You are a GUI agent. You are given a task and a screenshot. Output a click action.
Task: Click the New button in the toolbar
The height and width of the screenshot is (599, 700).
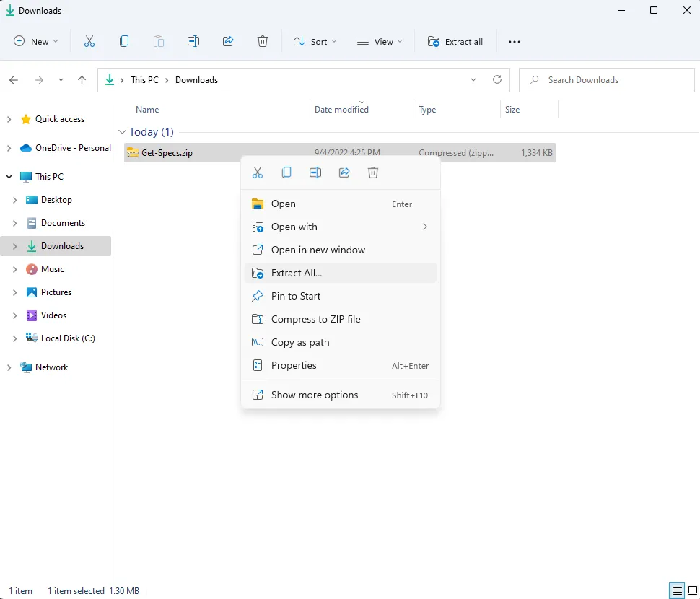[36, 42]
